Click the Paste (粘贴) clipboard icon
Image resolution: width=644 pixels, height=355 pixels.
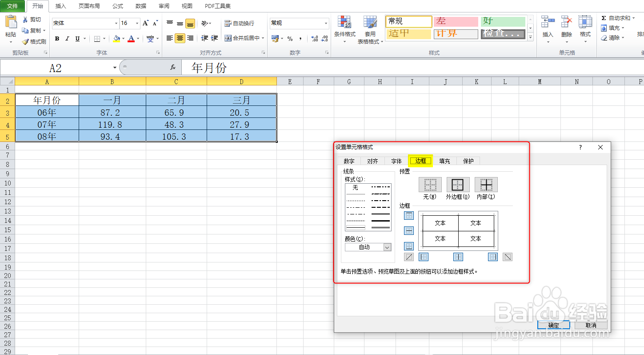[x=11, y=22]
